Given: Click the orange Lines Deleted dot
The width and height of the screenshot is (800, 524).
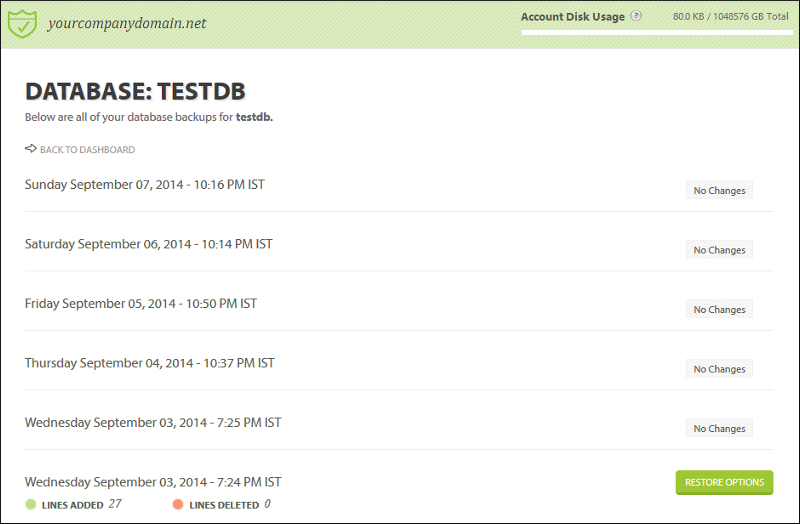Looking at the screenshot, I should click(x=178, y=505).
